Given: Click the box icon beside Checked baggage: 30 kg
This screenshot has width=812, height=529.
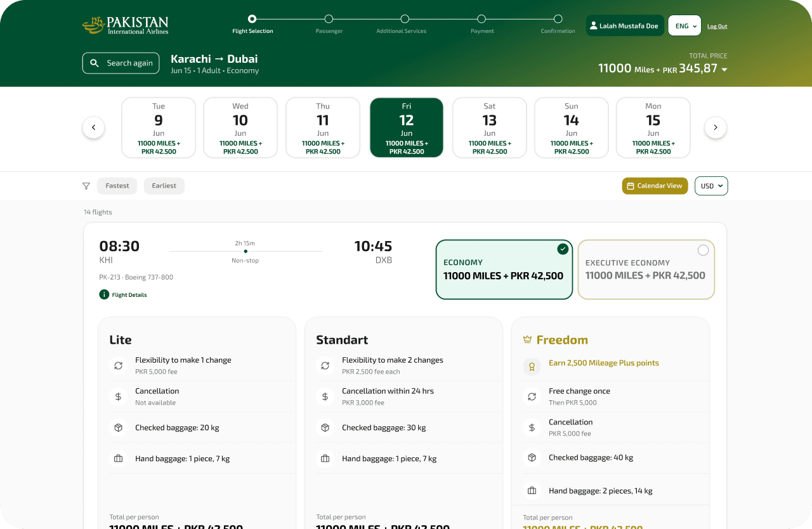Looking at the screenshot, I should (325, 428).
